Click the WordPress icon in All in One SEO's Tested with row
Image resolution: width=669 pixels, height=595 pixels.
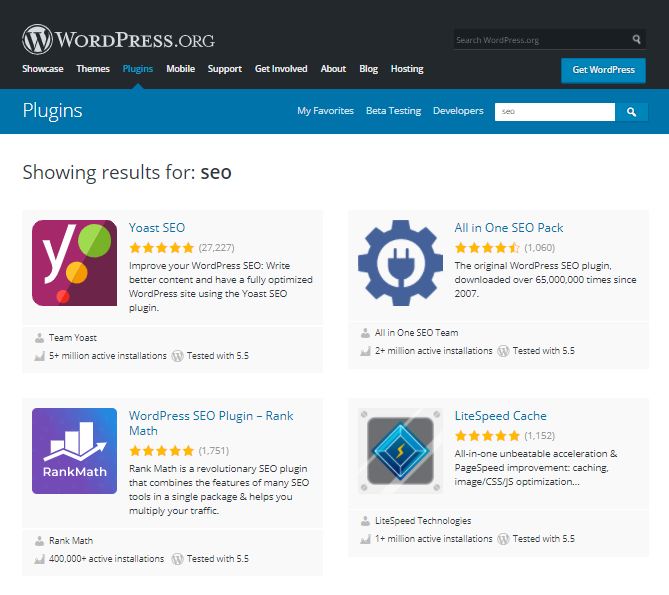coord(503,351)
